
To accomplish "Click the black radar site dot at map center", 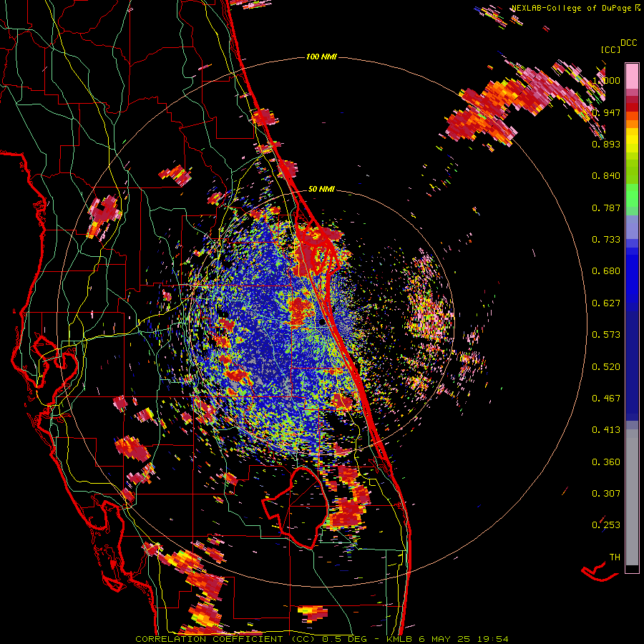I will pos(322,323).
